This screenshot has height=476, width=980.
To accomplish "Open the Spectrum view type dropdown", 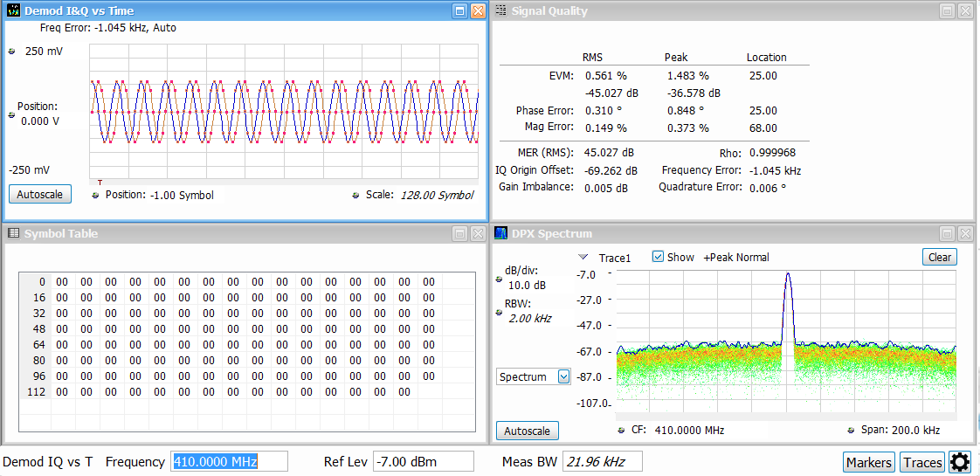I will [563, 376].
